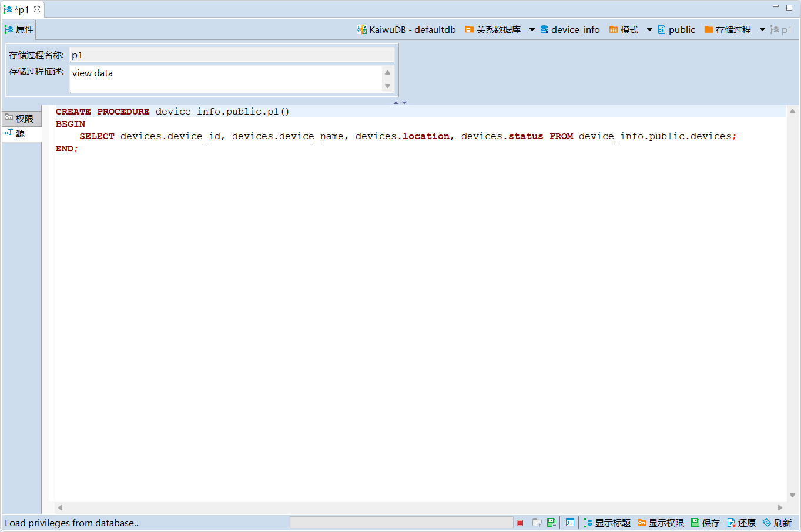Image resolution: width=801 pixels, height=532 pixels.
Task: Click the KaiwuDB - defaultdb connection breadcrumb
Action: 407,29
